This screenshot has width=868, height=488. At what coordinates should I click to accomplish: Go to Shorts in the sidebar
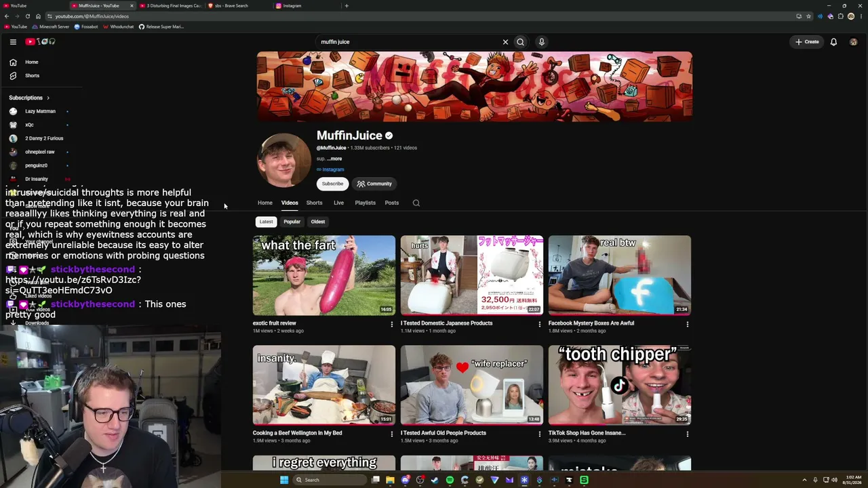click(x=32, y=76)
